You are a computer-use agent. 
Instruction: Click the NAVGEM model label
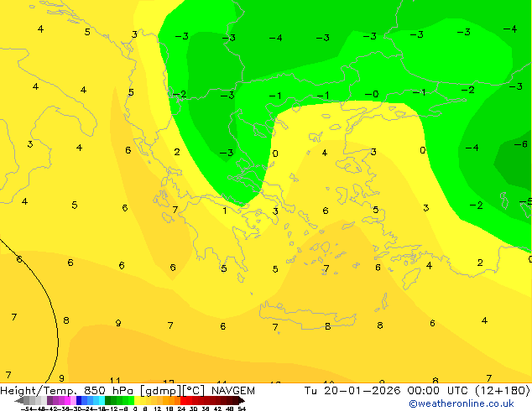click(x=233, y=391)
